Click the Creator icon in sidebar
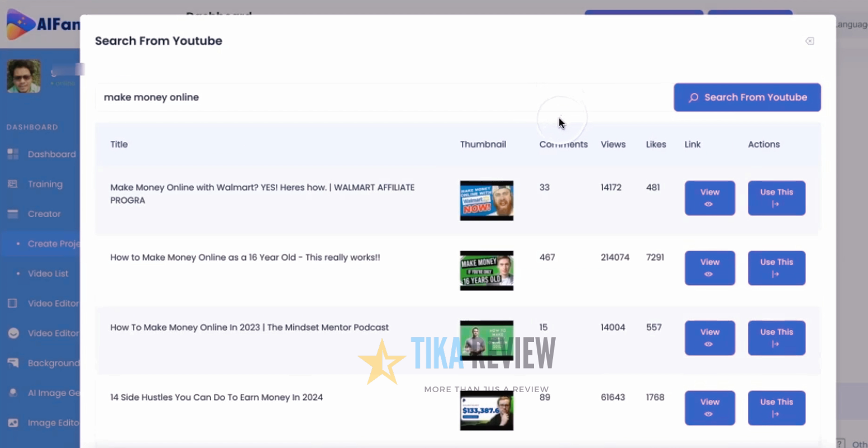The width and height of the screenshot is (868, 448). tap(12, 214)
